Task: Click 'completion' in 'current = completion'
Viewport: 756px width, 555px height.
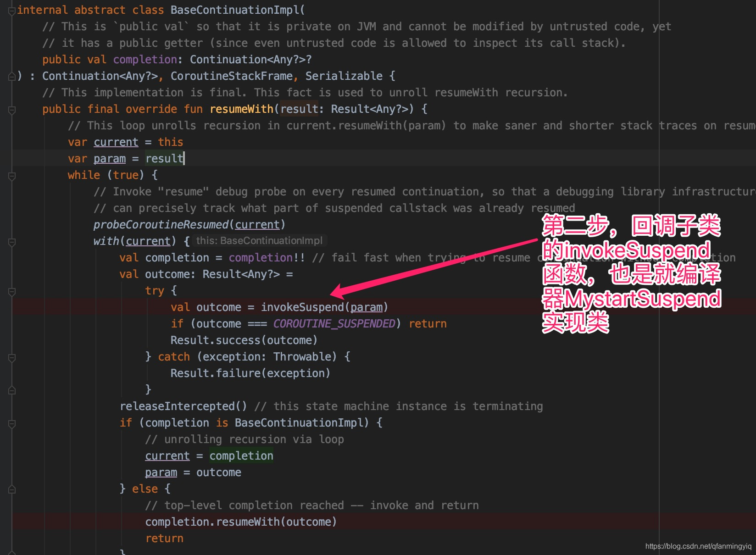Action: pyautogui.click(x=241, y=456)
